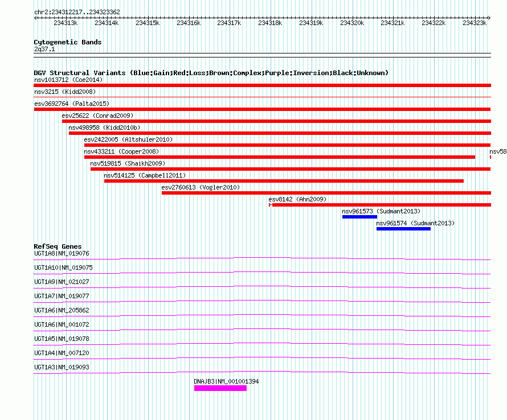Click the esv3692764 (Palta2015) loss bar
Image resolution: width=507 pixels, height=420 pixels.
coord(262,109)
